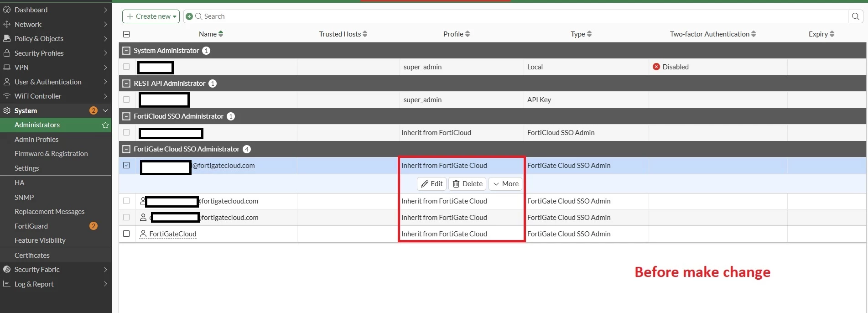Click the FortiGuard notification badge 2

[94, 226]
